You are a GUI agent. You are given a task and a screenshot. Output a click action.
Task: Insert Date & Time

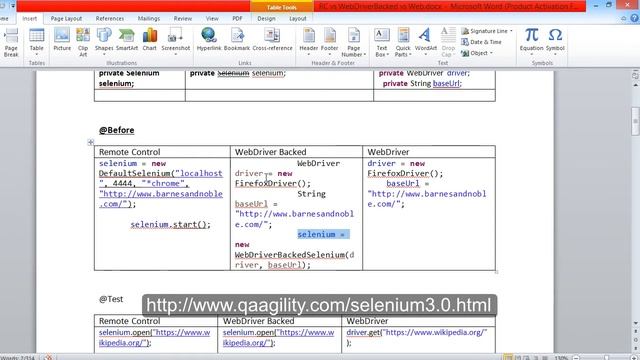point(481,42)
